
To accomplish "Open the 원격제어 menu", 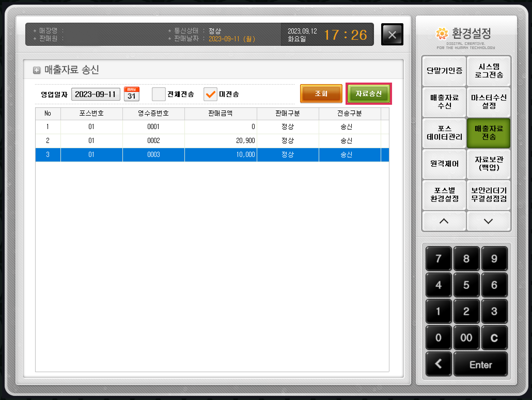I will click(444, 164).
